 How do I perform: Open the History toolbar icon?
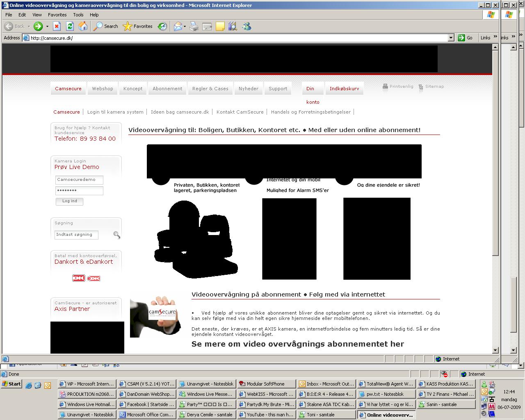tap(162, 26)
